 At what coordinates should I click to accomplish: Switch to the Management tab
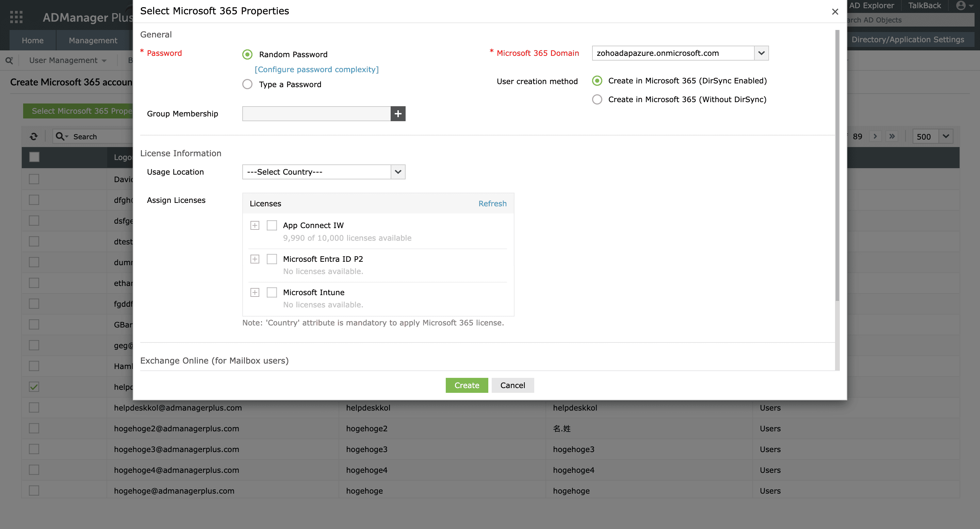(93, 41)
